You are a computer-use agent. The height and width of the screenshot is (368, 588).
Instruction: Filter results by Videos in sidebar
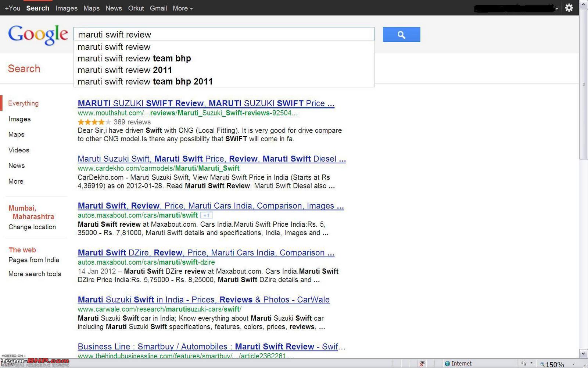coord(19,150)
